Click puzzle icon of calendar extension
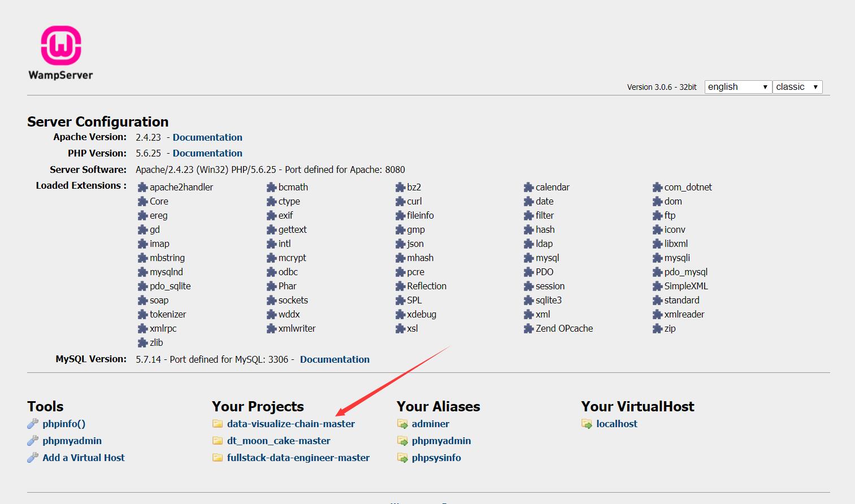855x504 pixels. coord(528,187)
